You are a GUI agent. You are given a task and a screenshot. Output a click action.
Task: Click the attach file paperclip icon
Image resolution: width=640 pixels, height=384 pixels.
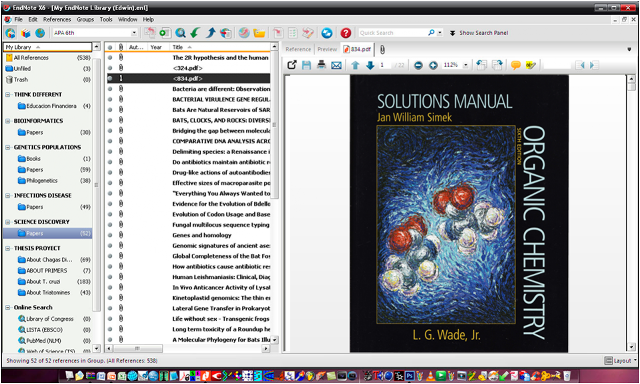pyautogui.click(x=382, y=49)
